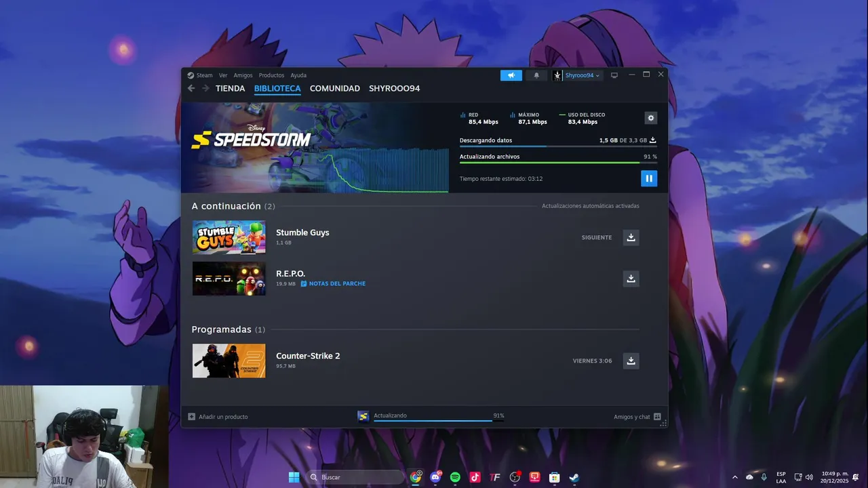This screenshot has width=868, height=488.
Task: Open the notifications bell
Action: (536, 75)
